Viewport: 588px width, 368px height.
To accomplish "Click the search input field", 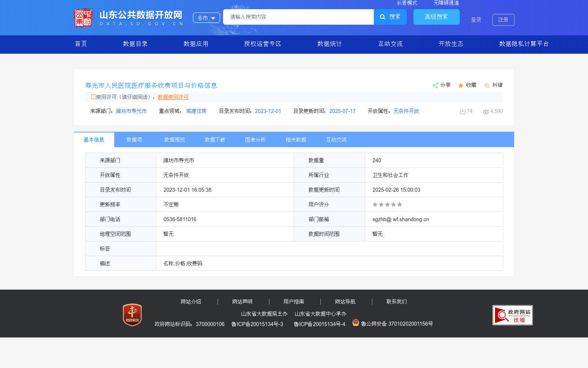I will pos(298,17).
